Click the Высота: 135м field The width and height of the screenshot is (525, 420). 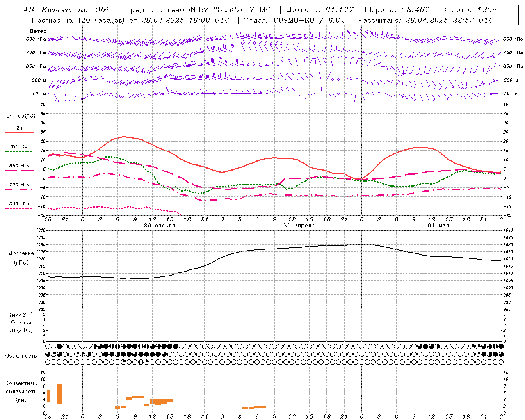point(469,10)
